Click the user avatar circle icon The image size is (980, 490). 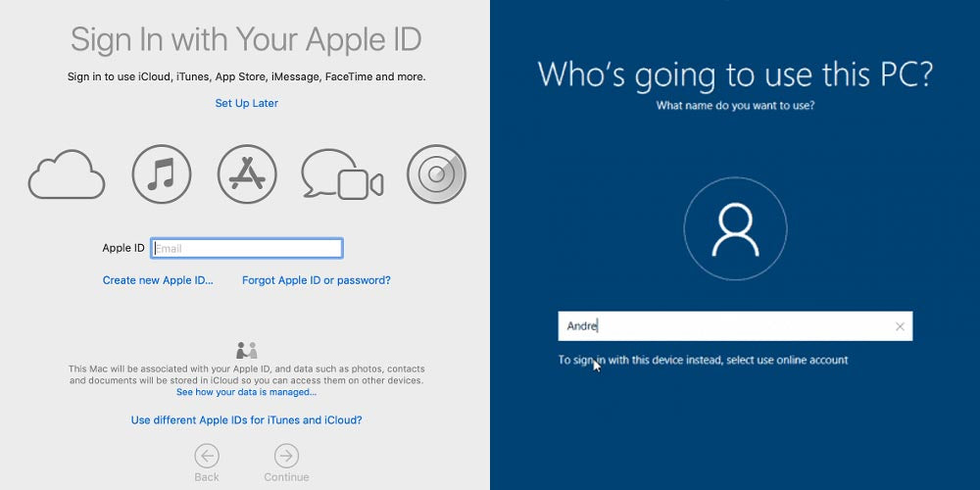[x=735, y=228]
